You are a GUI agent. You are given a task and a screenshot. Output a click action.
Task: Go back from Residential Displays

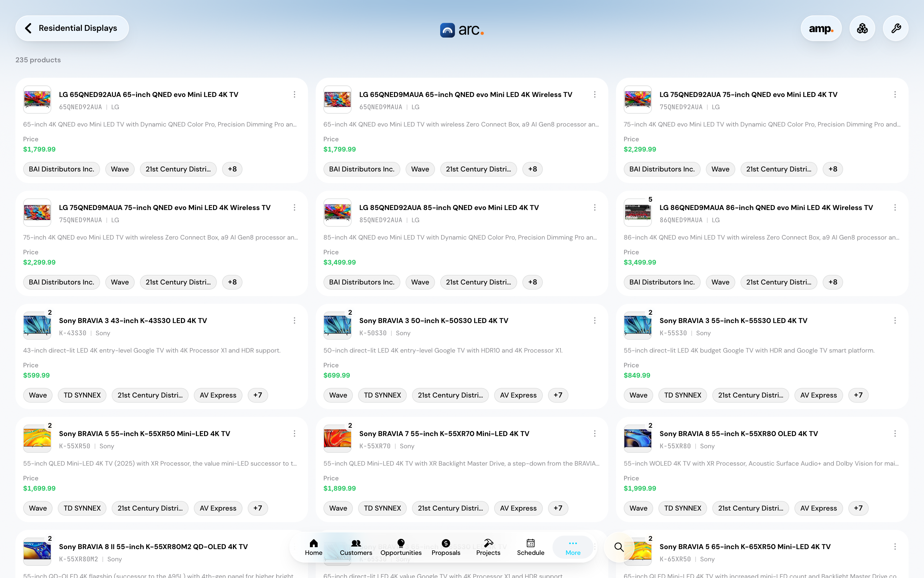pos(72,28)
